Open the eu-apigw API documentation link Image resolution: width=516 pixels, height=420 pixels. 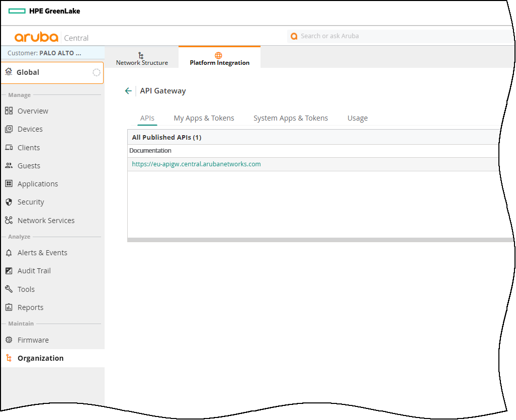click(196, 164)
